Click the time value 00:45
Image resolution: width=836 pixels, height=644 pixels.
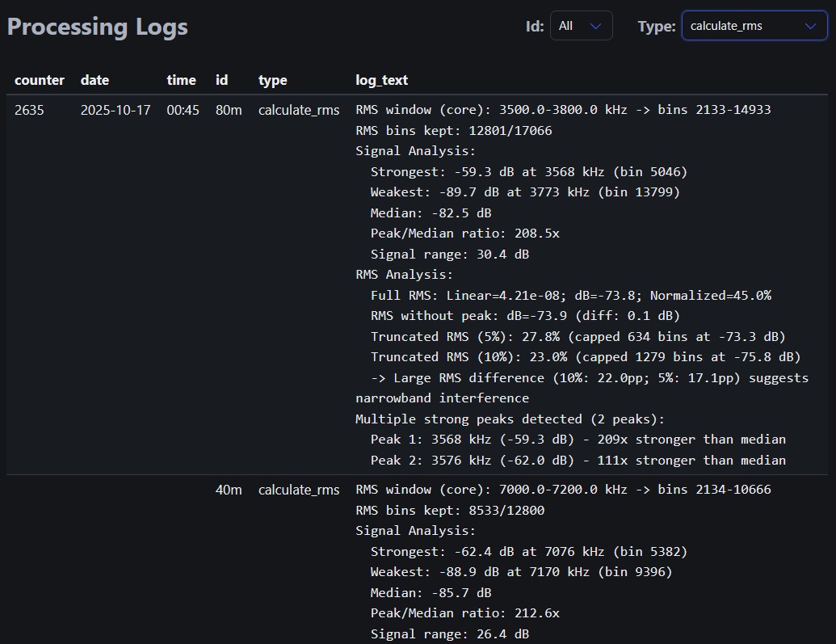183,110
